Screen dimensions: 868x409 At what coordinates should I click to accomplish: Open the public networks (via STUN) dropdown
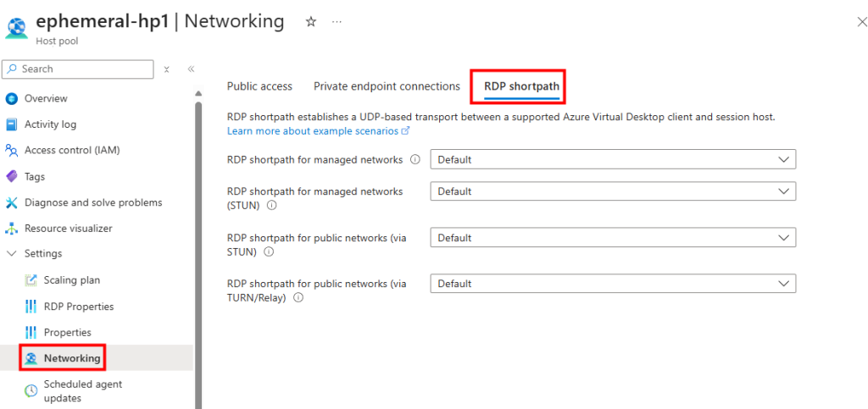tap(613, 238)
